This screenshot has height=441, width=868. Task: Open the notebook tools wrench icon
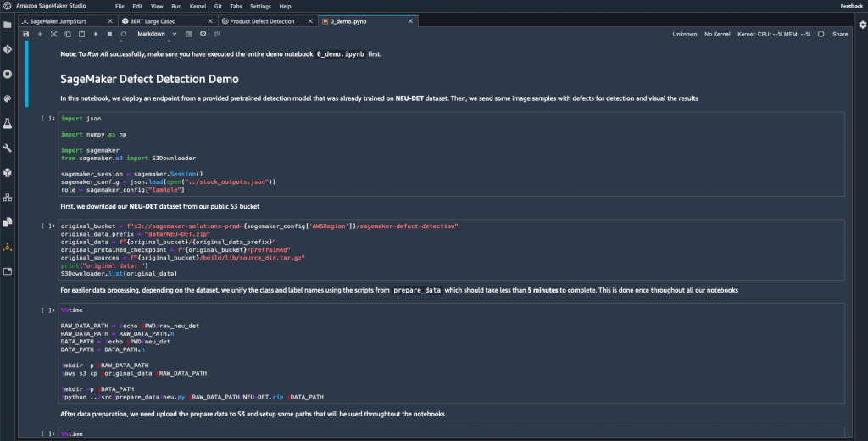7,148
